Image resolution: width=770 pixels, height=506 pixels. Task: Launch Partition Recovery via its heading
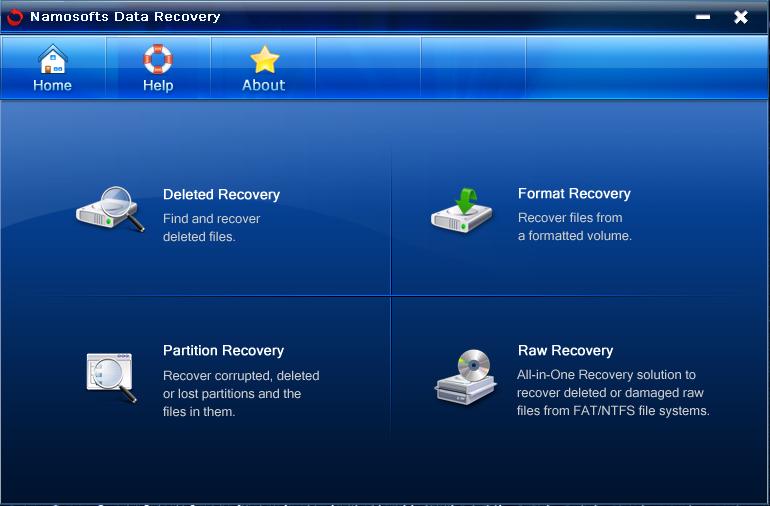[223, 351]
